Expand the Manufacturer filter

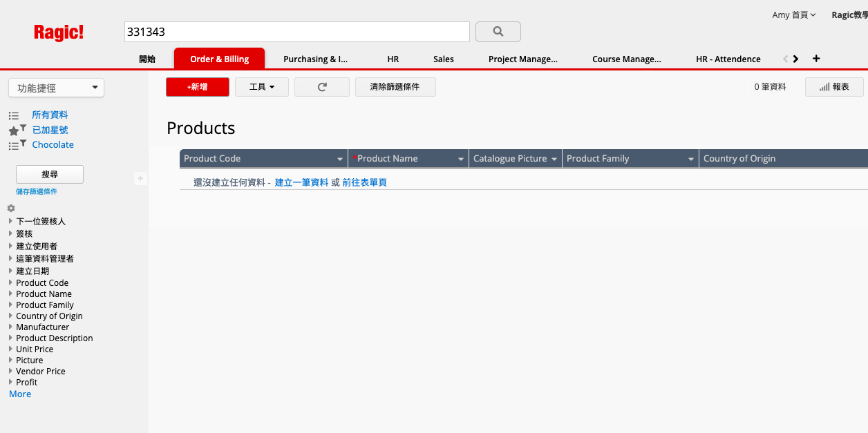[11, 327]
